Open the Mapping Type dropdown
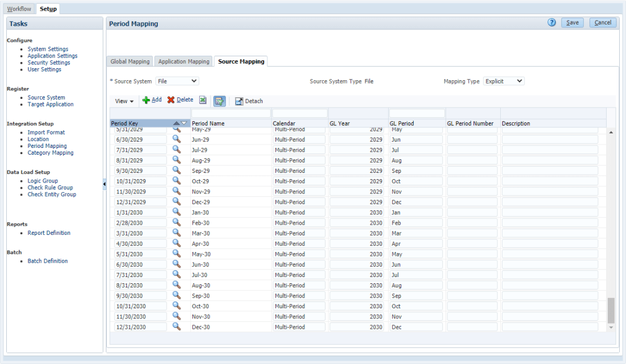 pos(503,81)
